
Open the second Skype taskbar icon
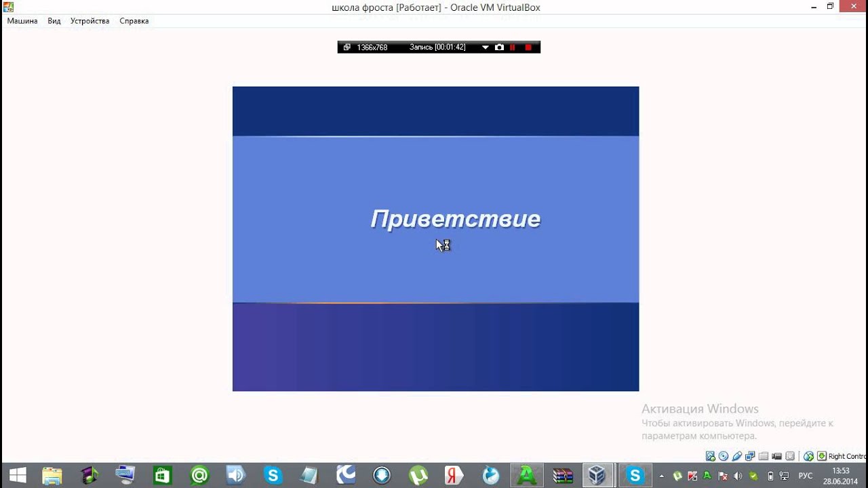[x=635, y=475]
